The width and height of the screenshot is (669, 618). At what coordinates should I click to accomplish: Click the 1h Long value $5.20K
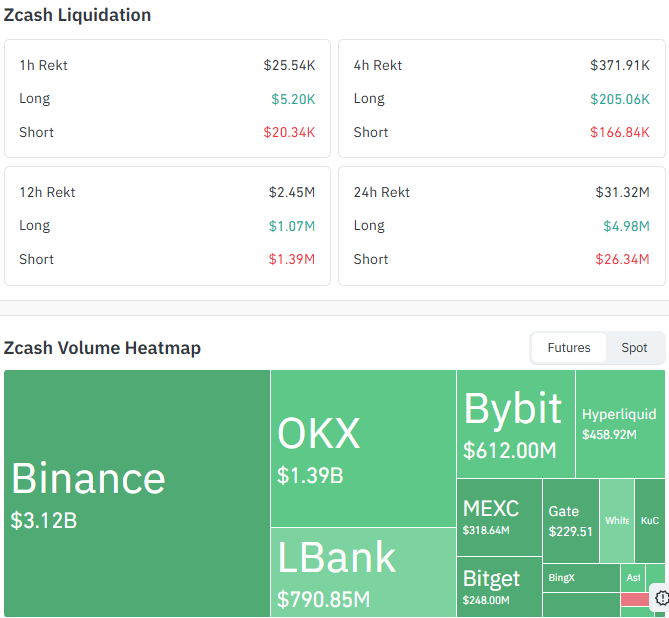[293, 99]
